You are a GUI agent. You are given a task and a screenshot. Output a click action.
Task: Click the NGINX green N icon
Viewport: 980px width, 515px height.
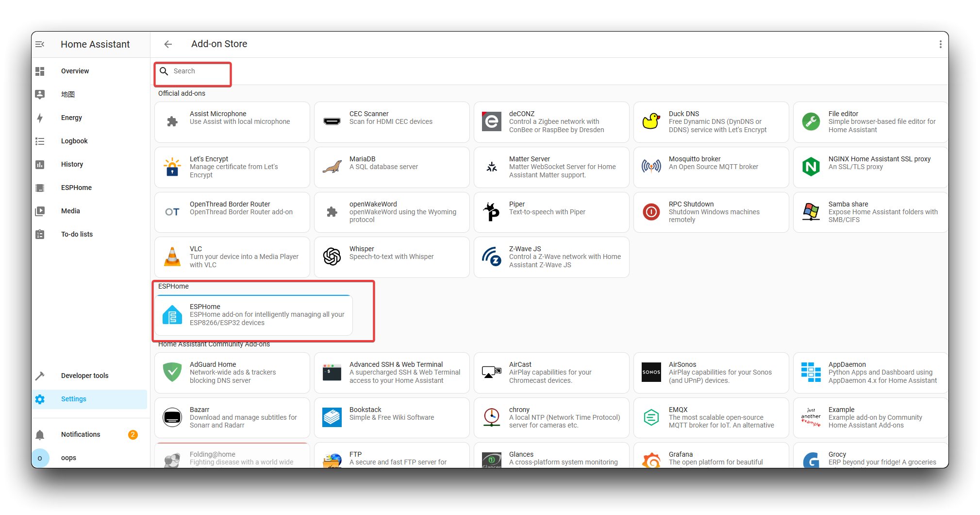pyautogui.click(x=811, y=167)
